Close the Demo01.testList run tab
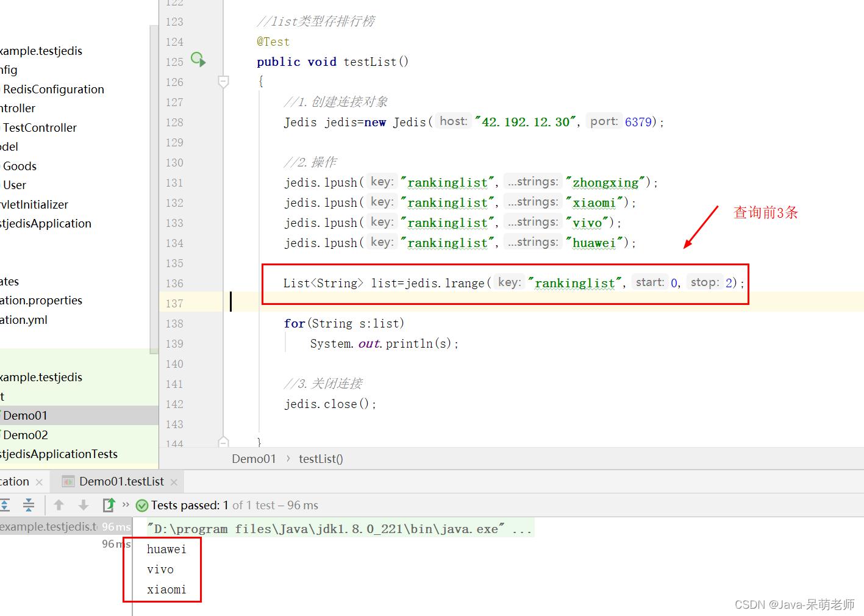Image resolution: width=864 pixels, height=616 pixels. pos(174,482)
